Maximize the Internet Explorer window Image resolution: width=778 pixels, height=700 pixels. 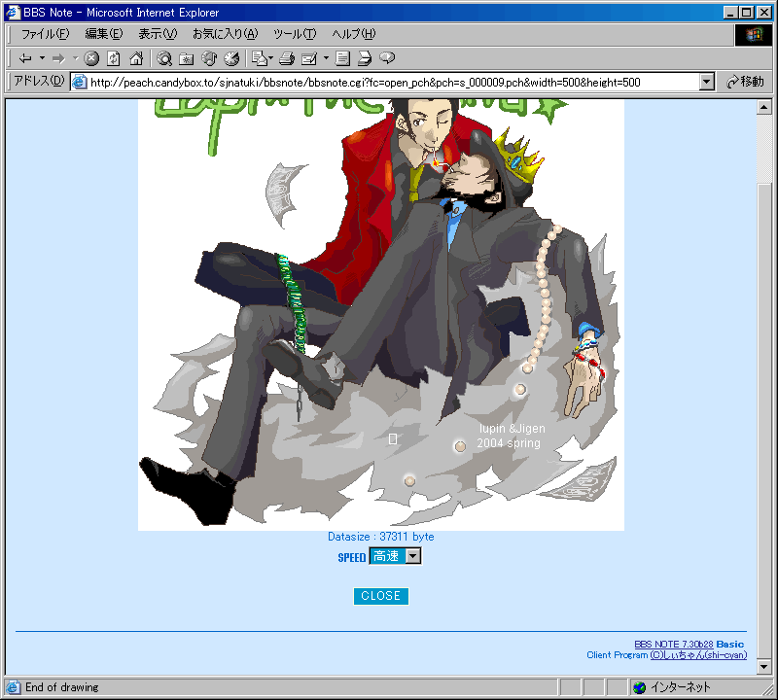746,13
